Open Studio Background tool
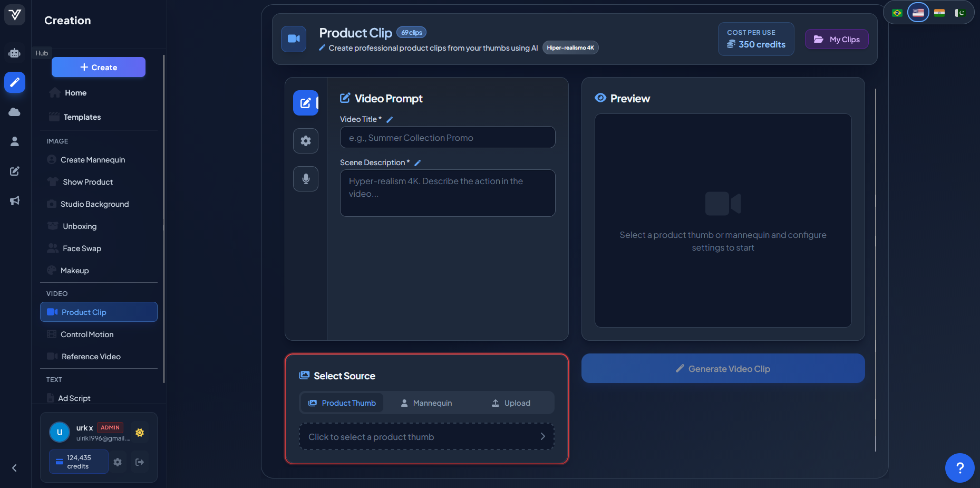Screen dimensions: 980x488 99,204
